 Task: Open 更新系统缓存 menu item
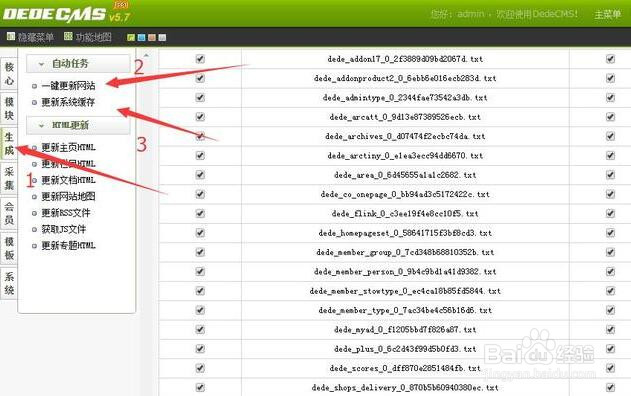(68, 102)
